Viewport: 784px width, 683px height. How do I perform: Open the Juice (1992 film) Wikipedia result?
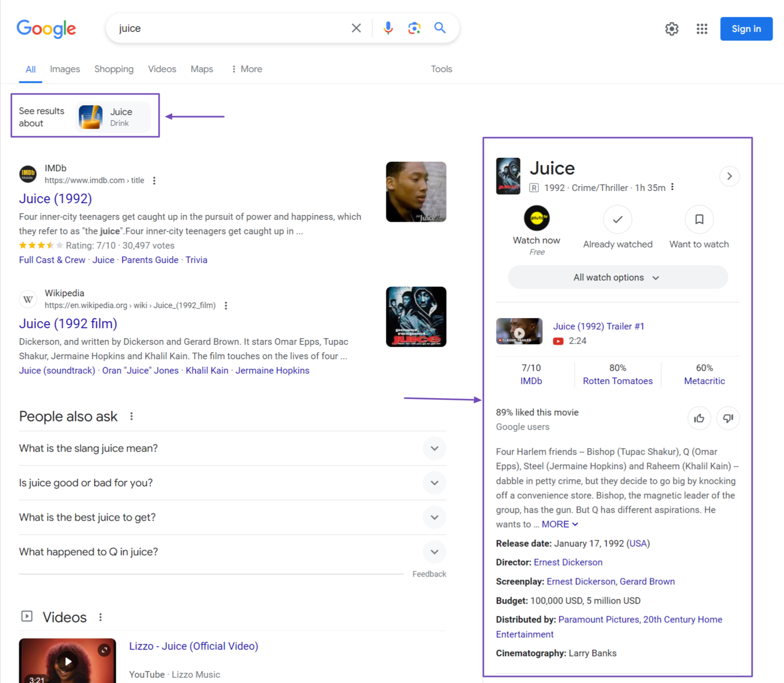(68, 324)
